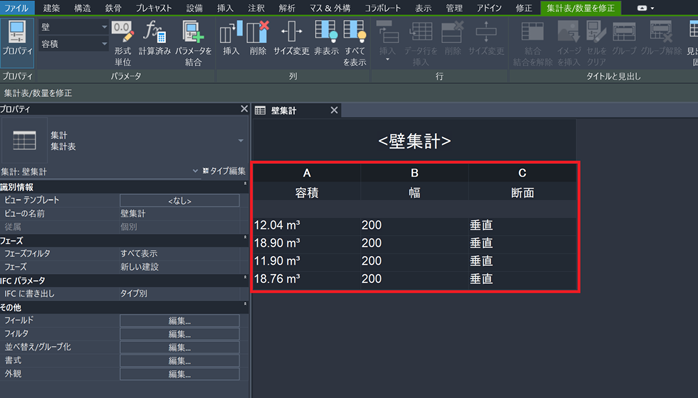Image resolution: width=698 pixels, height=398 pixels.
Task: Switch to the 注釈 ribbon tab
Action: pos(256,8)
